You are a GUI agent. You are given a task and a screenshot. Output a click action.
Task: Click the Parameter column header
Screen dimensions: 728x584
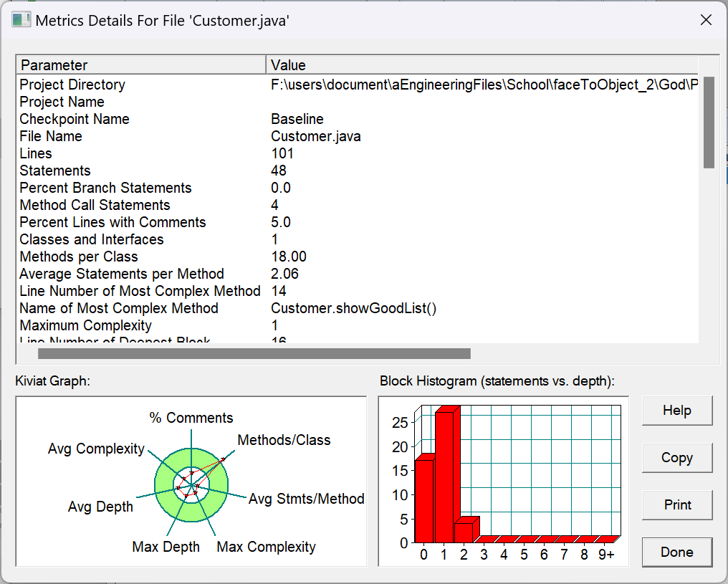point(141,65)
